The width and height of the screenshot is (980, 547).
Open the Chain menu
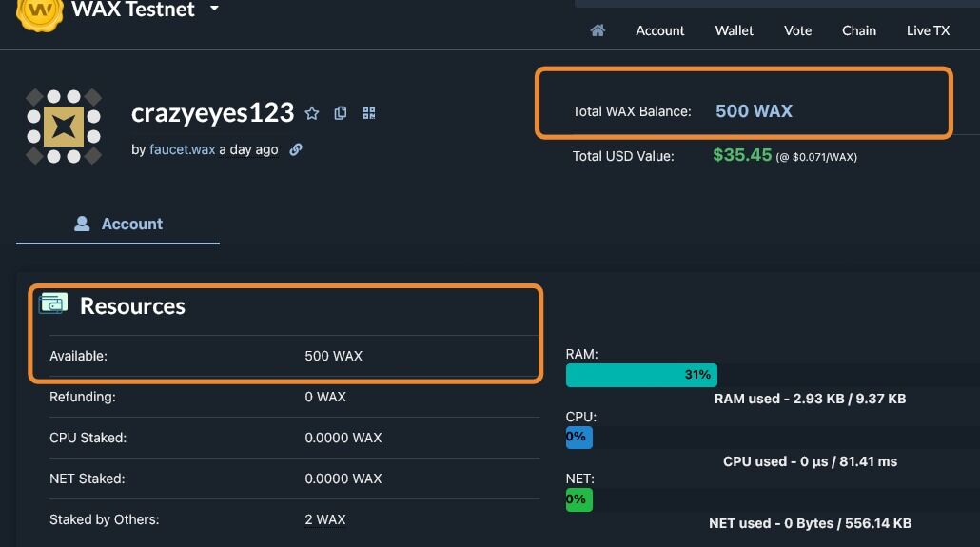859,30
